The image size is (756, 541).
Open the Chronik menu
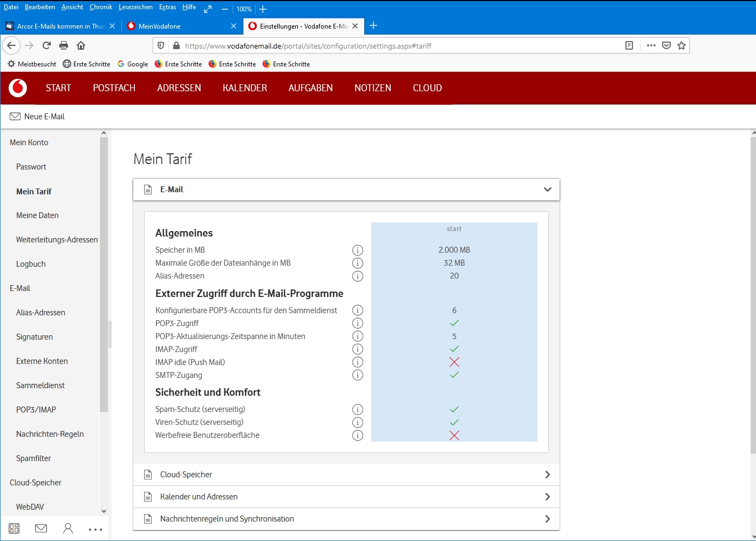(x=101, y=7)
